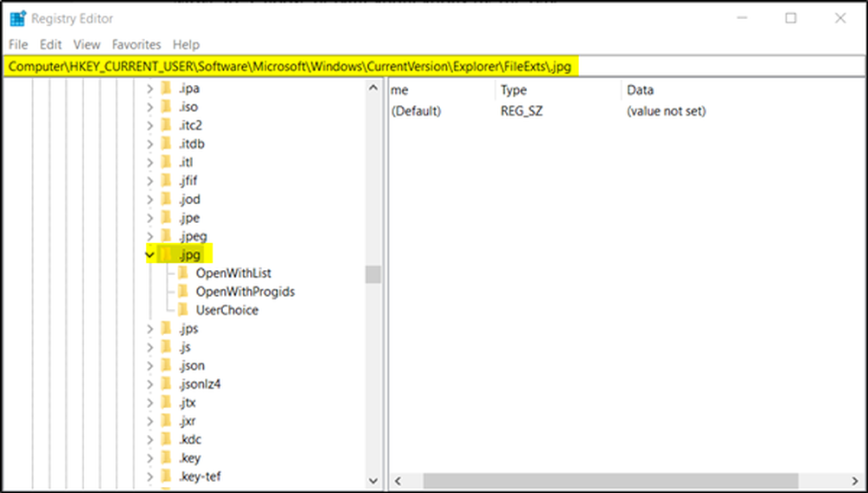Select the .jsonlz4 folder icon
Viewport: 868px width, 493px height.
[166, 384]
